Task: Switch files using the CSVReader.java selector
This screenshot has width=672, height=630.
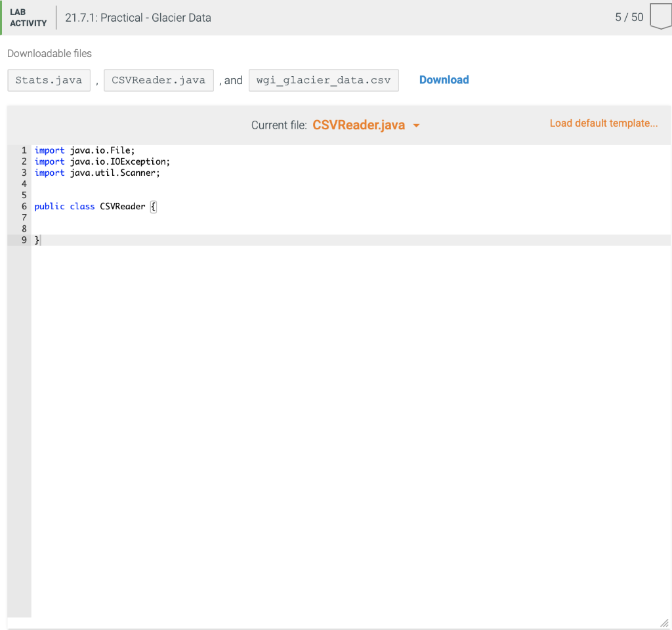Action: pyautogui.click(x=360, y=125)
